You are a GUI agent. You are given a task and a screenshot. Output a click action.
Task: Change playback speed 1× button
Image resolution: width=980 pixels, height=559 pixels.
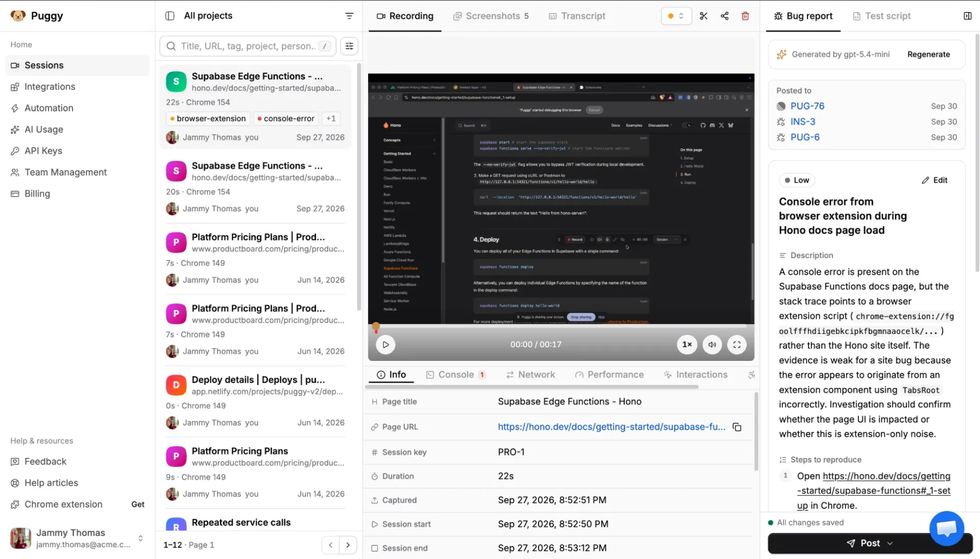687,345
